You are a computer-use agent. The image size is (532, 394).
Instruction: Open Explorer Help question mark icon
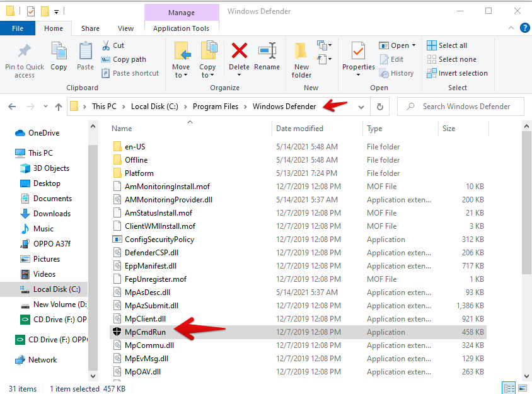click(524, 28)
